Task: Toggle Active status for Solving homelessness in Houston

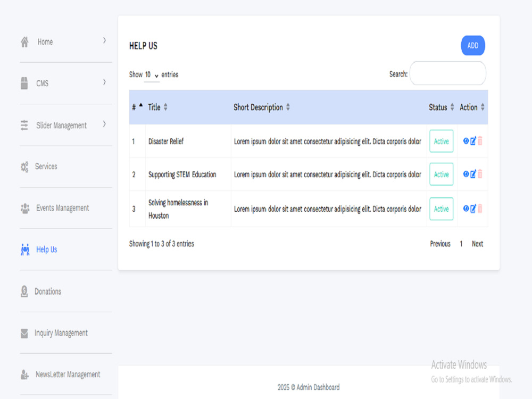Action: tap(442, 209)
